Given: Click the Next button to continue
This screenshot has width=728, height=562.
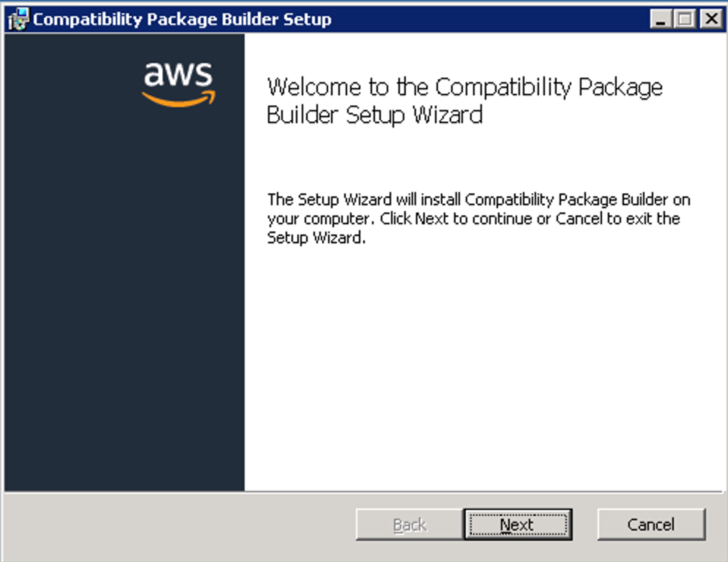Looking at the screenshot, I should (518, 524).
